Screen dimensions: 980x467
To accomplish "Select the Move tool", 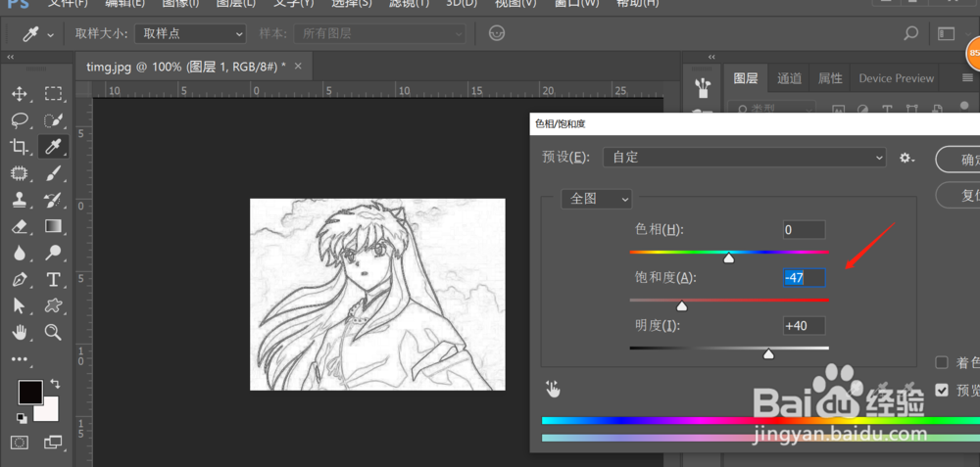I will click(20, 94).
